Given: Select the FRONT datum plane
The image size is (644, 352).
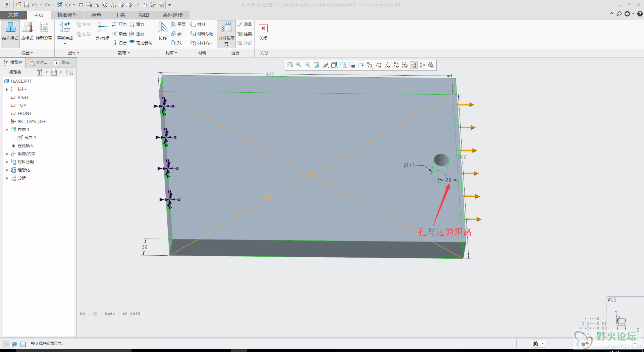Looking at the screenshot, I should (21, 114).
